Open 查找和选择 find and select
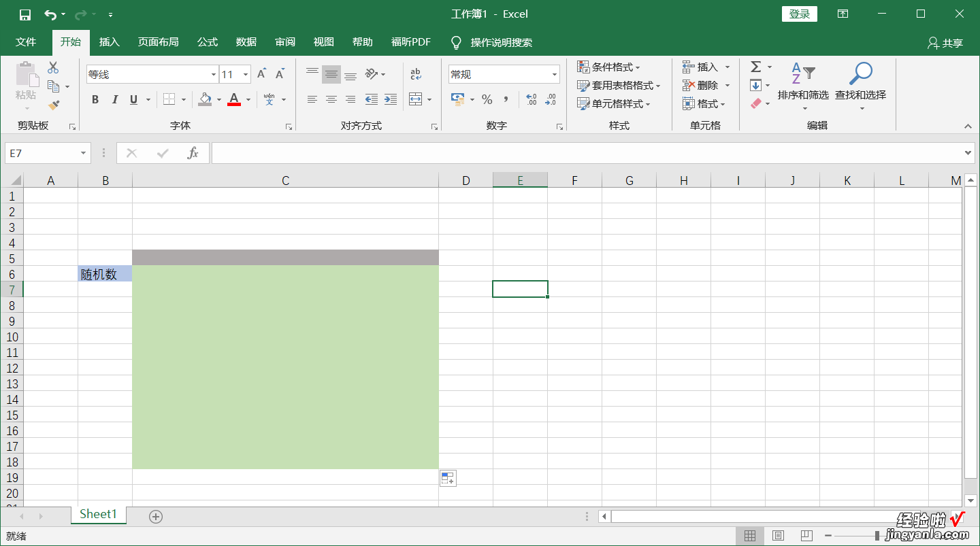 tap(861, 86)
